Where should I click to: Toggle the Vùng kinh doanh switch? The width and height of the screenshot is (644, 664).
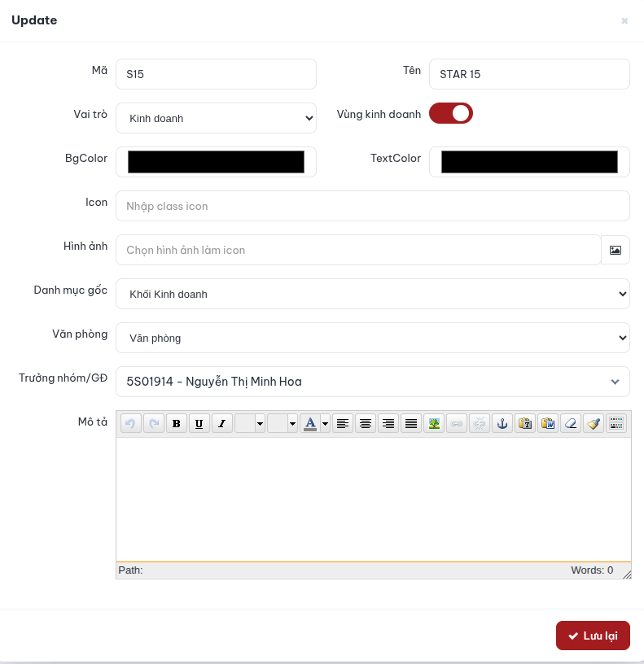[x=451, y=113]
